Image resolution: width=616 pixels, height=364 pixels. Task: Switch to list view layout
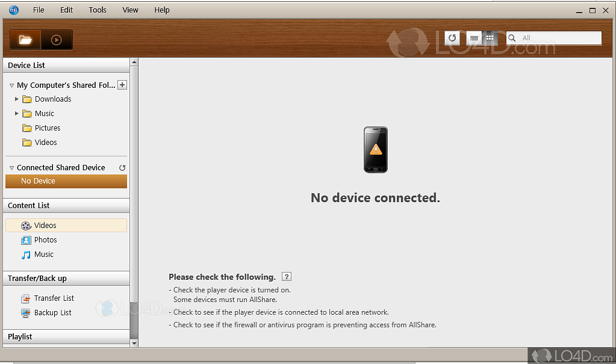[474, 38]
